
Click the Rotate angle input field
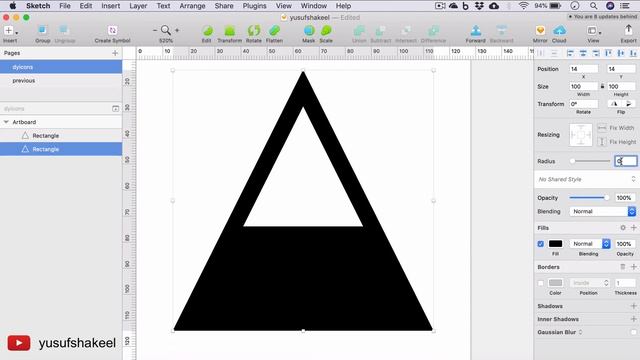tap(584, 104)
